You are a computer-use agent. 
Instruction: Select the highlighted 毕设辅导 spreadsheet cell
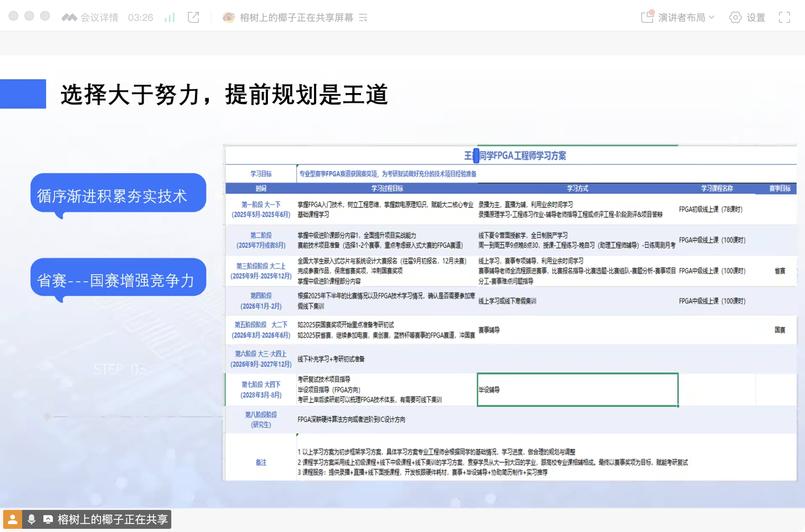click(577, 390)
